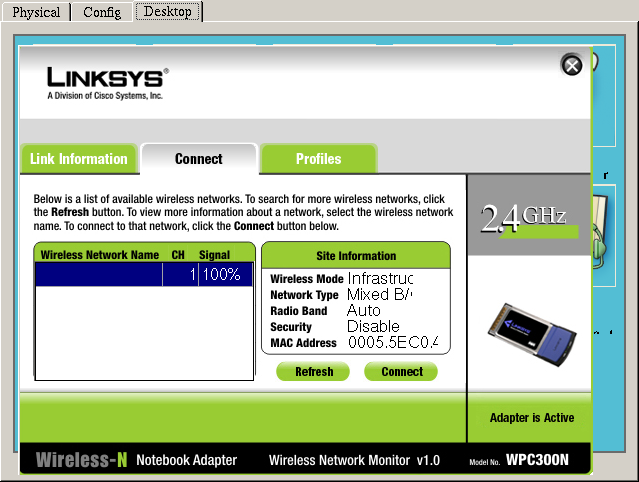
Task: Click the wireless notebook adapter card image
Action: (530, 332)
